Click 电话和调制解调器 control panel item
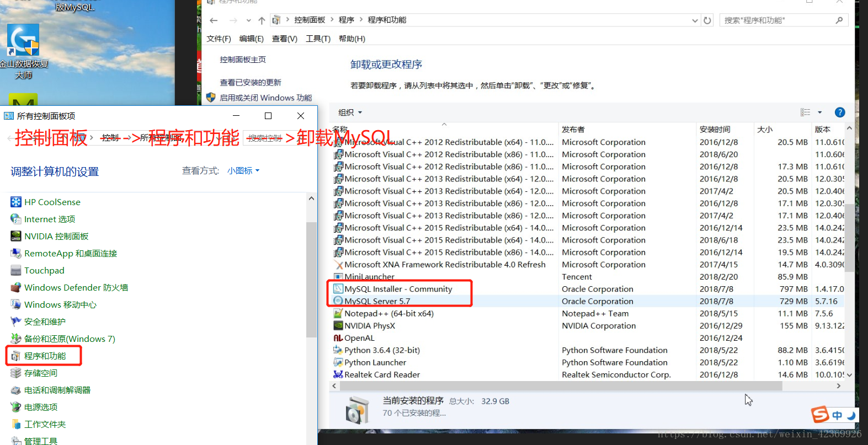 click(57, 390)
